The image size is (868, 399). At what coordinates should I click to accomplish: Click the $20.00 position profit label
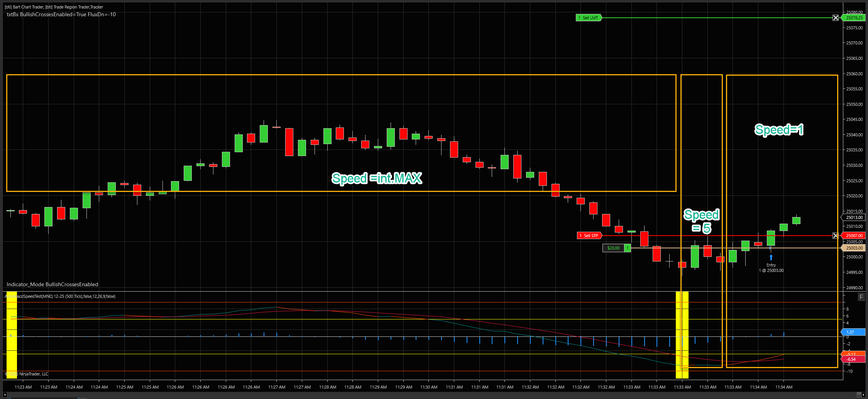click(613, 248)
